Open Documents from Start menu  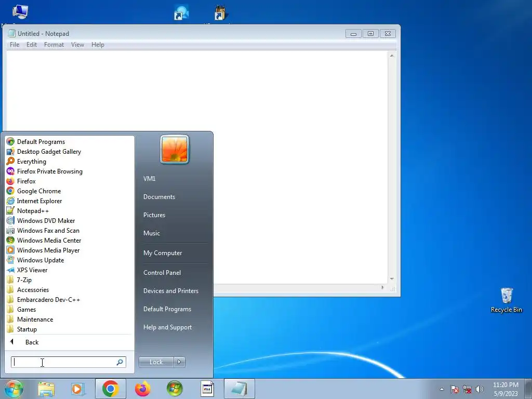point(159,197)
